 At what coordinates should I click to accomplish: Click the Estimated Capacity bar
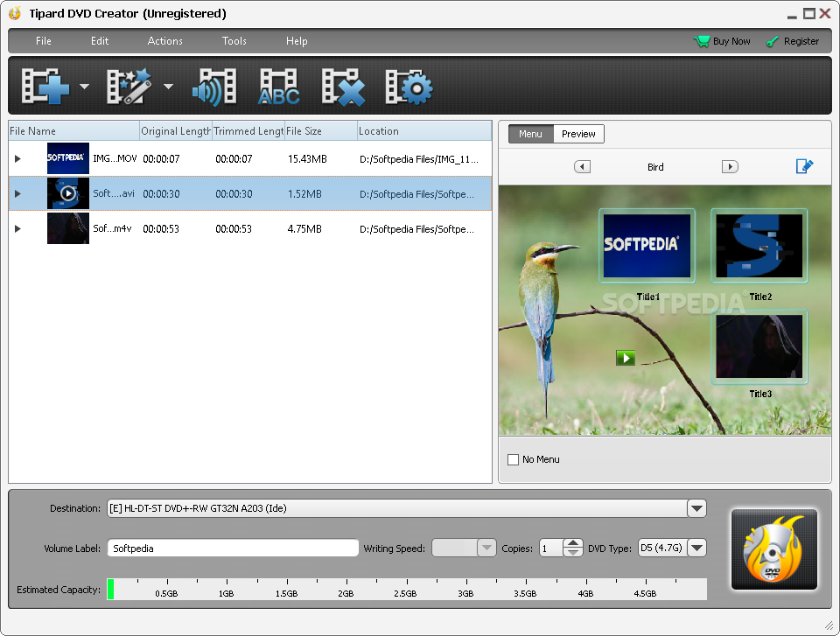(x=407, y=589)
